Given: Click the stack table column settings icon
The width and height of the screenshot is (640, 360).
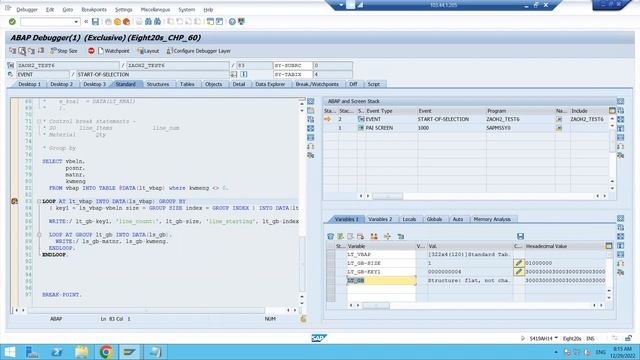Looking at the screenshot, I should [x=612, y=111].
